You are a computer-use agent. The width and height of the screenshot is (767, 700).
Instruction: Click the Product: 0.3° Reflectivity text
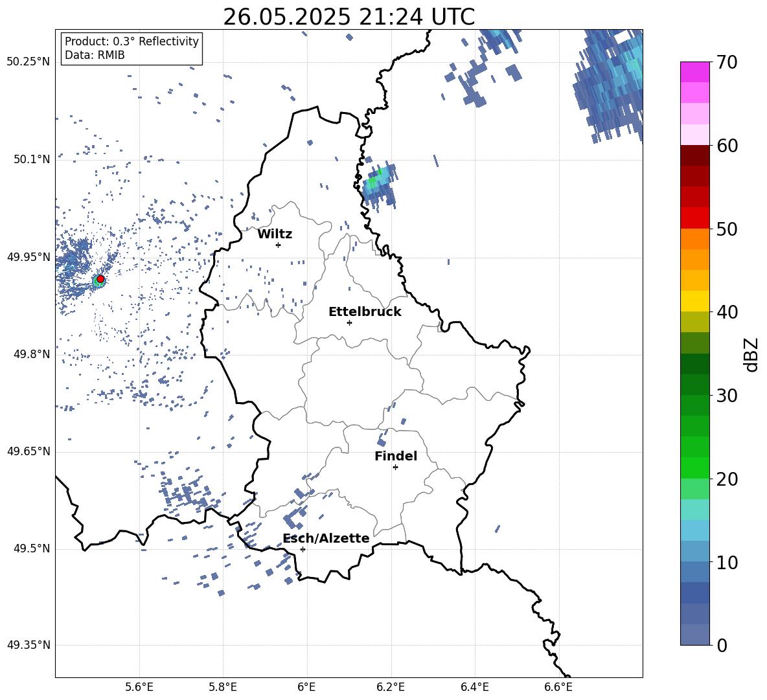(132, 41)
